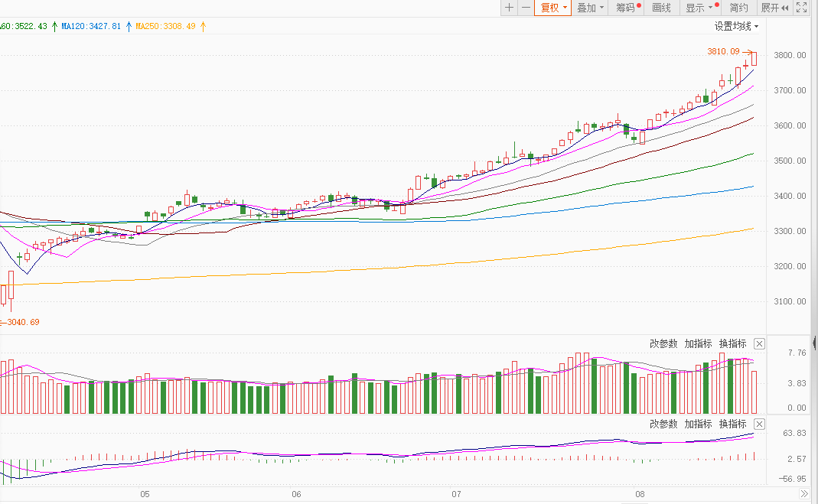The image size is (818, 504).
Task: Click the MA120:3427.81 legend label
Action: (x=91, y=26)
